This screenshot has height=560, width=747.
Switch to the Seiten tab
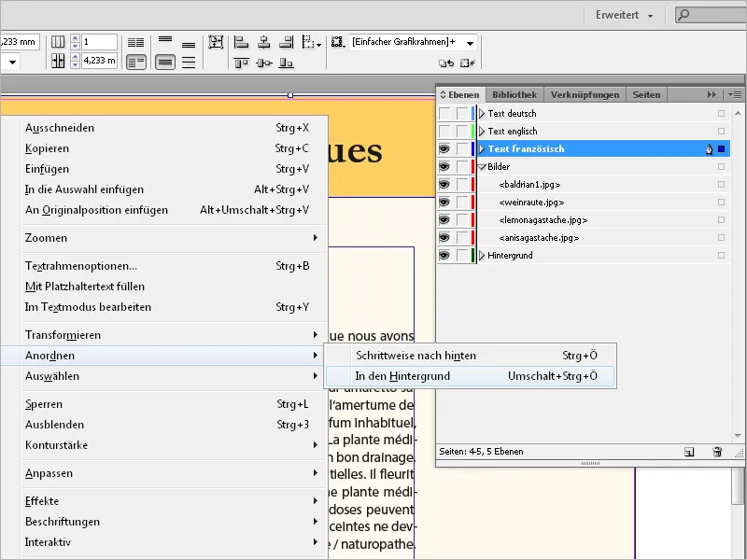tap(646, 94)
